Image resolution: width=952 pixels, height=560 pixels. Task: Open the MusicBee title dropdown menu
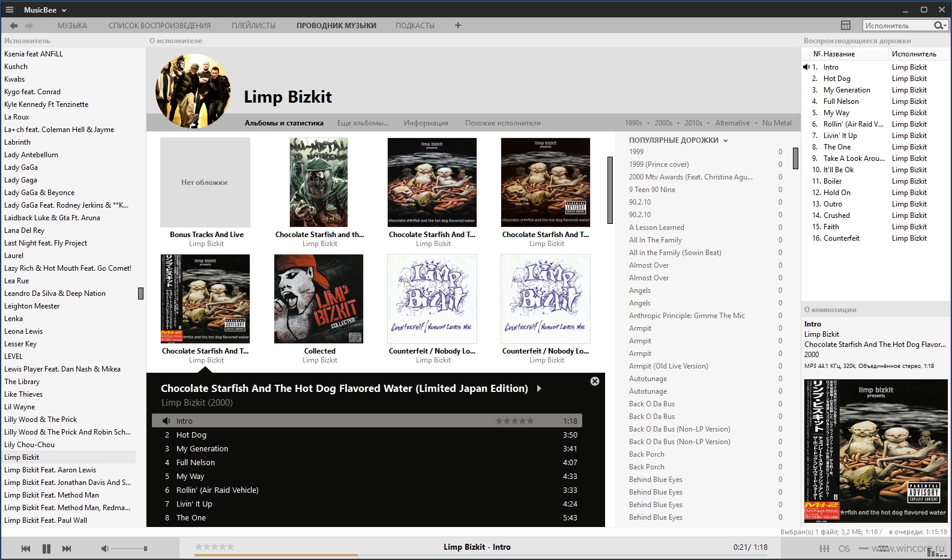[x=45, y=10]
